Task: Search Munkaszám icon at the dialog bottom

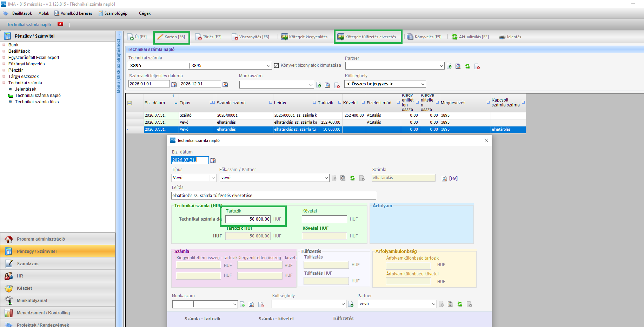Action: pyautogui.click(x=251, y=305)
